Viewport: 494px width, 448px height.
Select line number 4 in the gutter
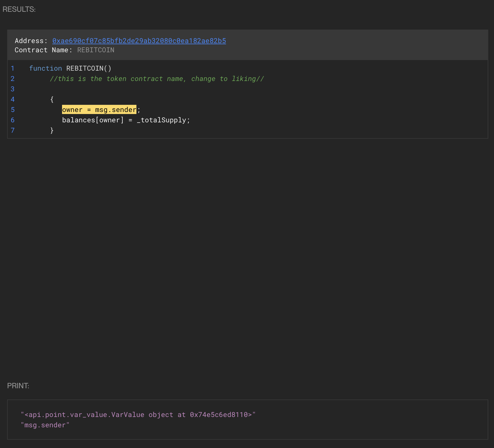point(13,99)
